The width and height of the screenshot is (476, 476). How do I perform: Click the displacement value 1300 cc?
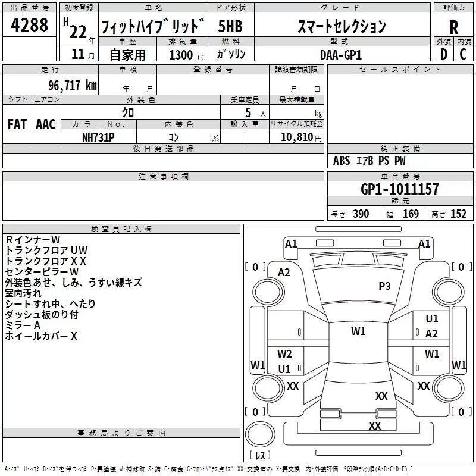coord(187,55)
